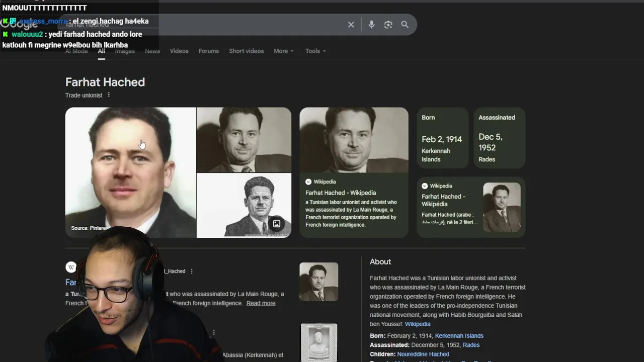This screenshot has height=362, width=644.
Task: Open the options dots of the second search result
Action: pos(214,332)
